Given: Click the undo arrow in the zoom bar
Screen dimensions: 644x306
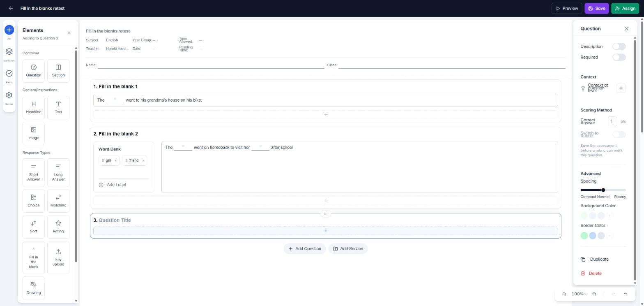Looking at the screenshot, I should pos(626,294).
